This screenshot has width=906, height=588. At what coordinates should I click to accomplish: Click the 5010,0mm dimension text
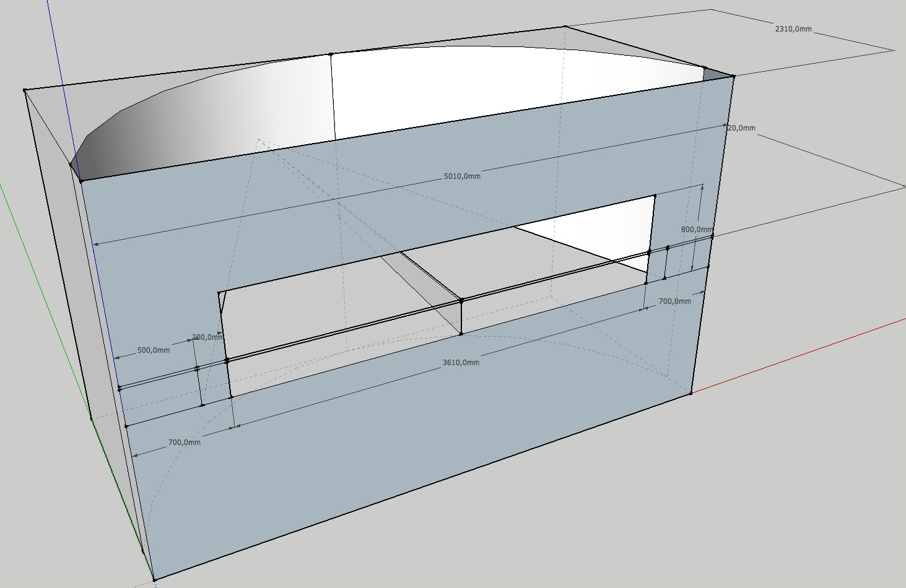pyautogui.click(x=462, y=176)
